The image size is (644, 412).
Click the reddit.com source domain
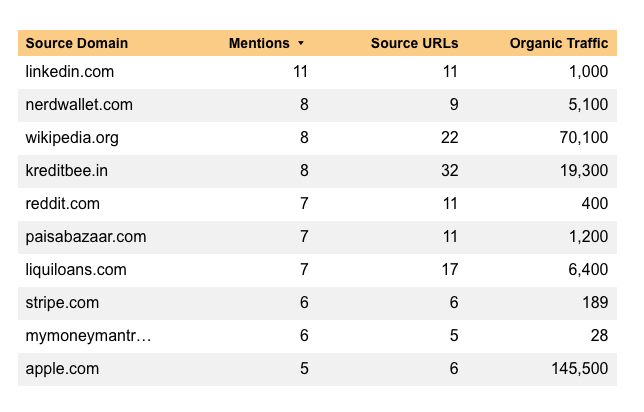click(62, 203)
